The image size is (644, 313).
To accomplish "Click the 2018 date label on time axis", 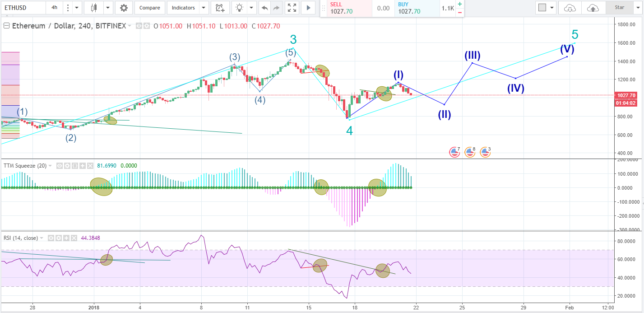I will (x=94, y=308).
